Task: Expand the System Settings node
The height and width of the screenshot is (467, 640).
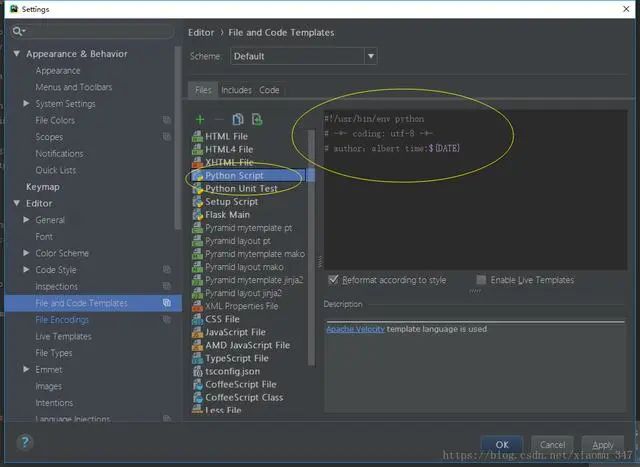Action: coord(26,103)
